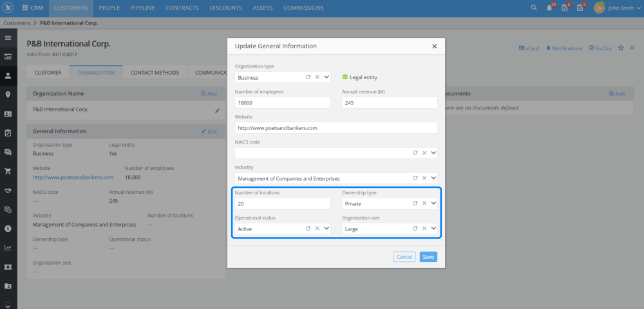
Task: Open the PEOPLE menu
Action: [109, 8]
